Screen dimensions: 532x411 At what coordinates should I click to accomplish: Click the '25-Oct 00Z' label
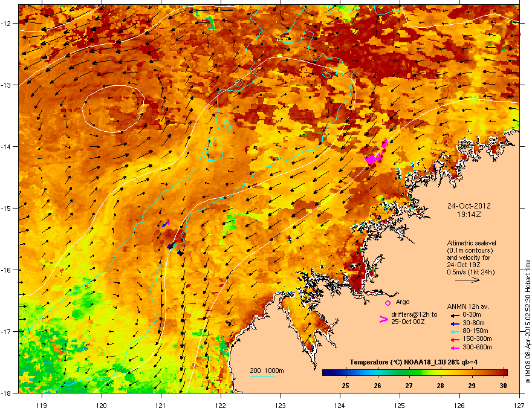point(407,322)
